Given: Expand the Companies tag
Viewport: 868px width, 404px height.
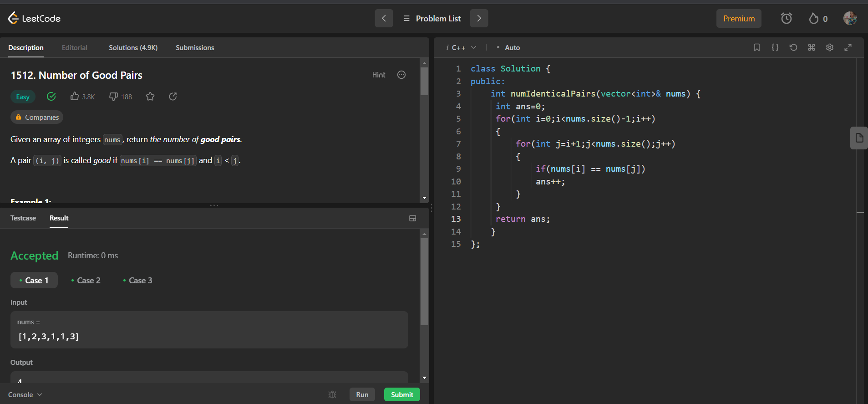Looking at the screenshot, I should (x=37, y=117).
